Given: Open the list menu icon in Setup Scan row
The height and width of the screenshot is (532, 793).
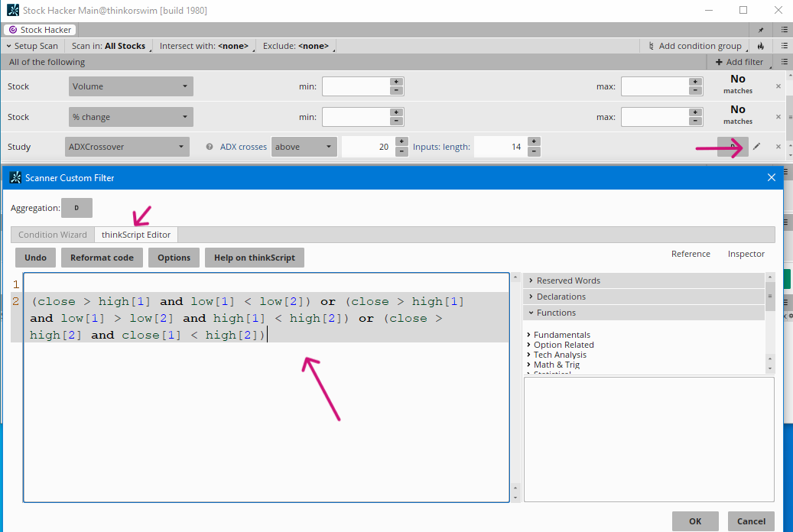Looking at the screenshot, I should pos(785,46).
